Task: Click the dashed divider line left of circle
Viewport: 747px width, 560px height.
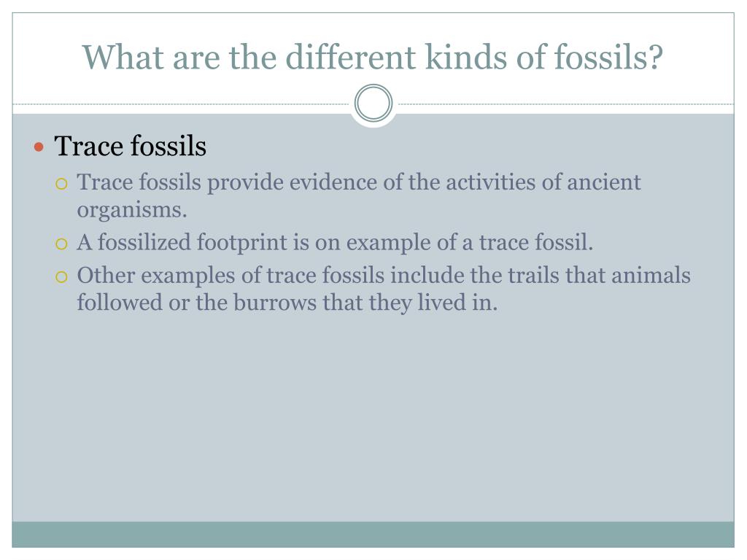Action: tap(181, 104)
